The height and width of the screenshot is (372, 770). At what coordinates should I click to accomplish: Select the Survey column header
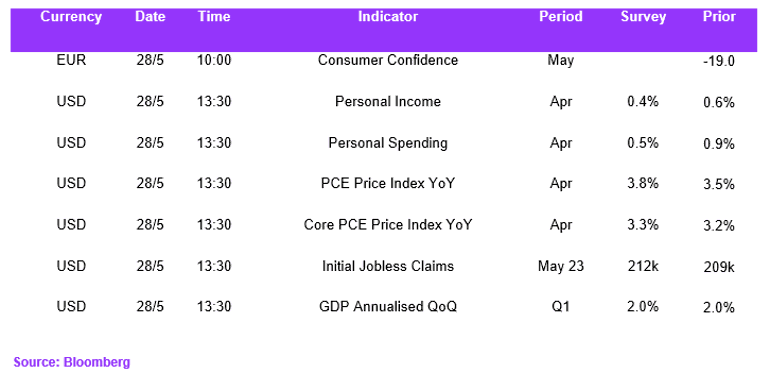pos(643,17)
